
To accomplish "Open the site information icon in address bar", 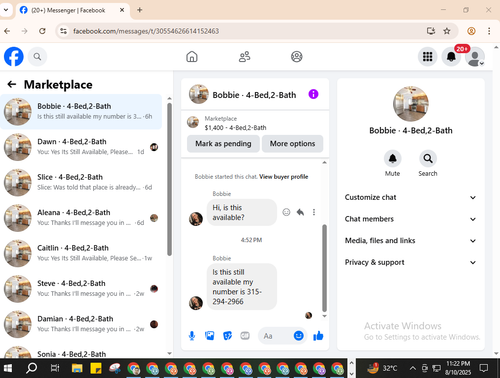I will point(63,31).
